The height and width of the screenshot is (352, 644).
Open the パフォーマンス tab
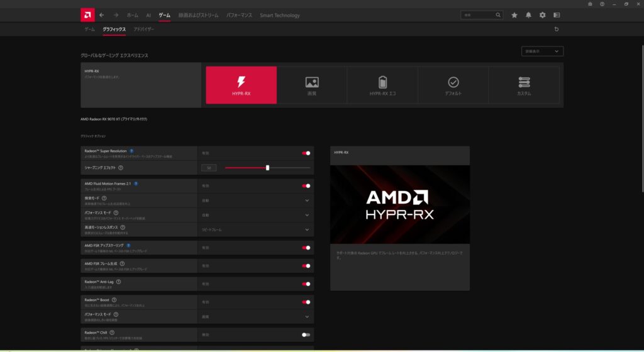click(239, 15)
